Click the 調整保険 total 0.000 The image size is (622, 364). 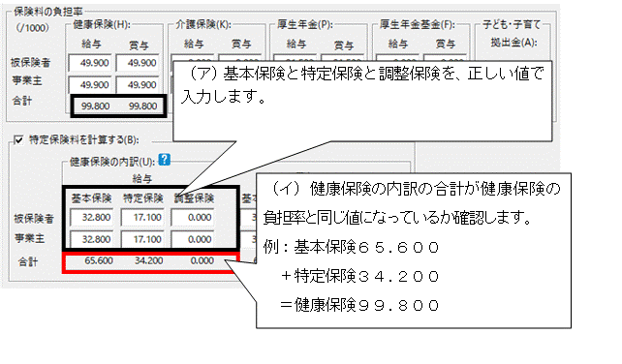pyautogui.click(x=202, y=261)
